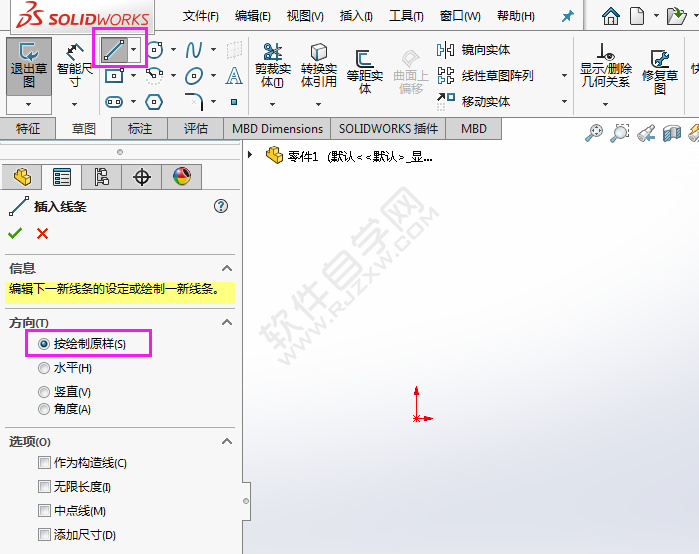Cancel line with red X
699x554 pixels.
[42, 233]
